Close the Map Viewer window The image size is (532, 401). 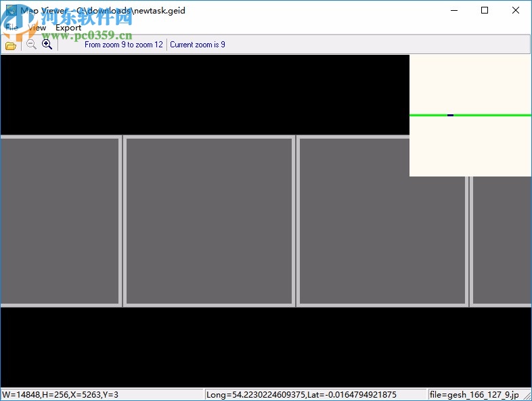pyautogui.click(x=515, y=11)
